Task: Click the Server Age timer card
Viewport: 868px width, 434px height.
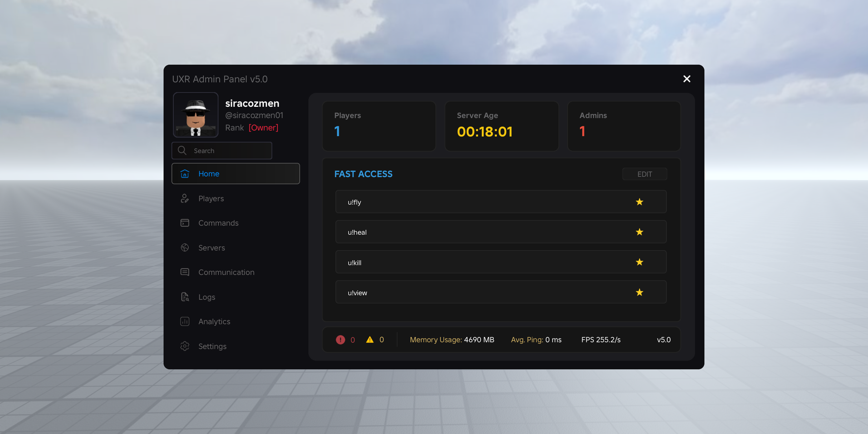Action: (x=501, y=126)
